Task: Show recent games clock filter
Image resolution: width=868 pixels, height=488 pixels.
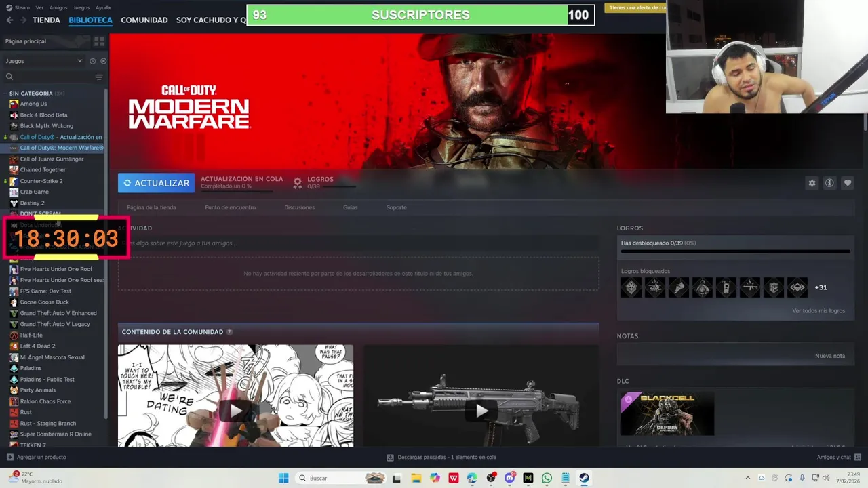Action: [x=93, y=61]
